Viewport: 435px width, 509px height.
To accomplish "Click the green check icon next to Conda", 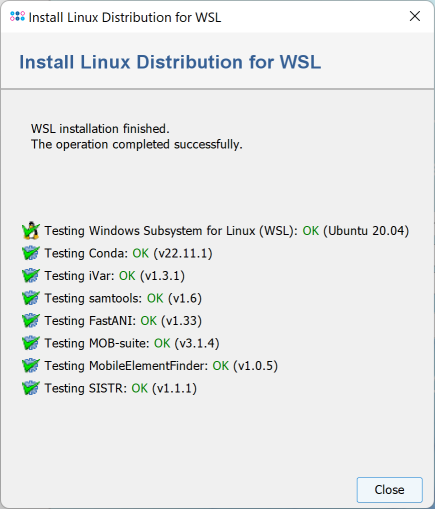I will click(x=31, y=253).
